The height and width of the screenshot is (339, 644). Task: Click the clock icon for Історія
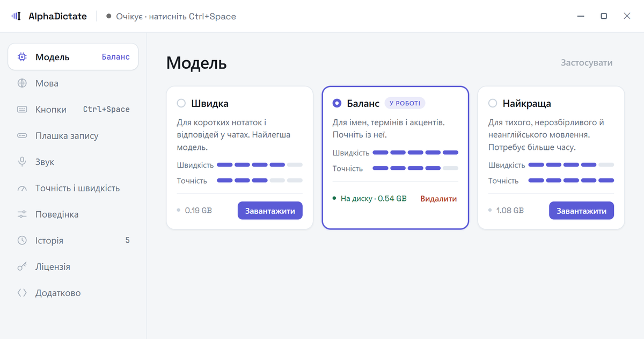[22, 241]
